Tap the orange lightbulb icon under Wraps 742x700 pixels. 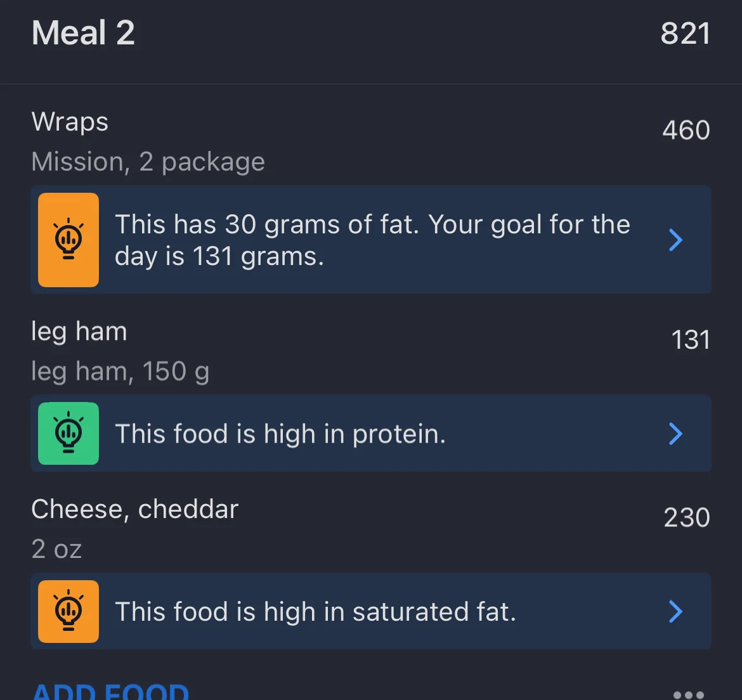click(68, 240)
